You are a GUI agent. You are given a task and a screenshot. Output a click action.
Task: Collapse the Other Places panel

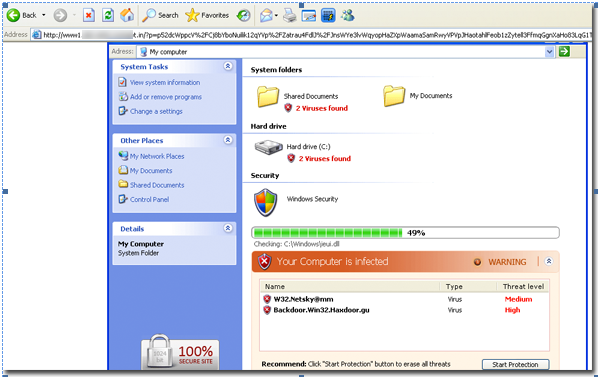pyautogui.click(x=228, y=140)
